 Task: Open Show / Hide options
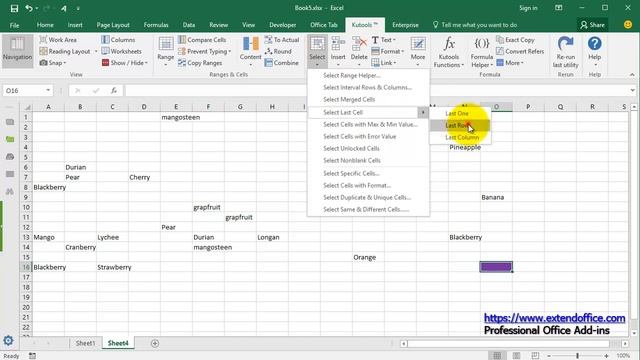pos(124,63)
